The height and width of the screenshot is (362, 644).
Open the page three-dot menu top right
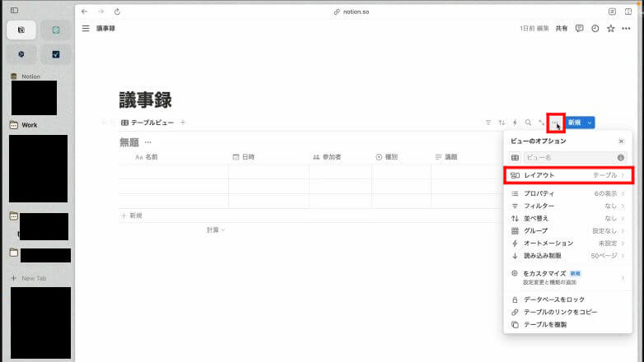point(626,28)
